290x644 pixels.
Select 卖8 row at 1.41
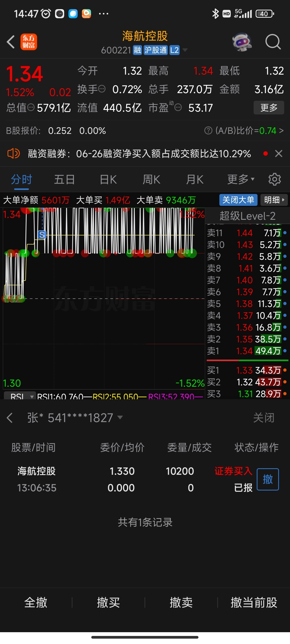tap(247, 268)
